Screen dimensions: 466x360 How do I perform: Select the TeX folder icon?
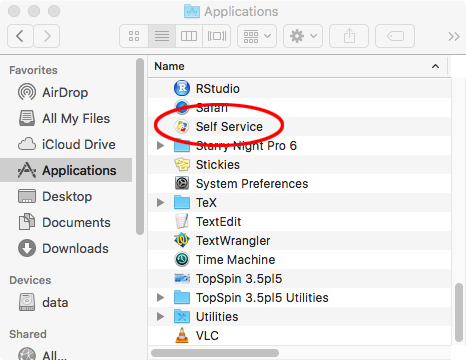tap(182, 202)
